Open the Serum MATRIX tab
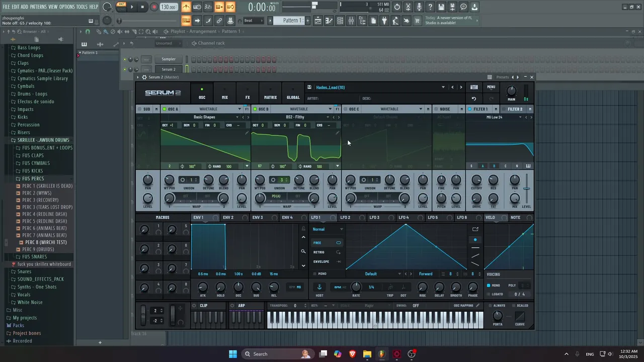 (270, 94)
